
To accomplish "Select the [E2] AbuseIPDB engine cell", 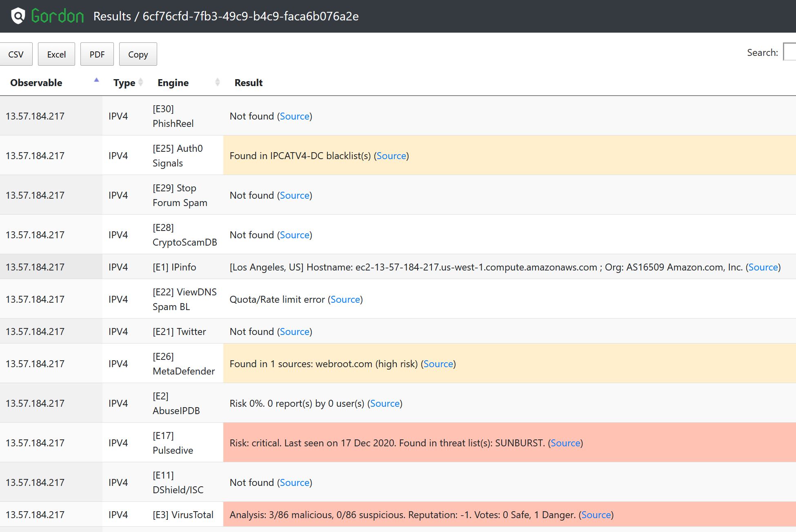I will (x=185, y=403).
